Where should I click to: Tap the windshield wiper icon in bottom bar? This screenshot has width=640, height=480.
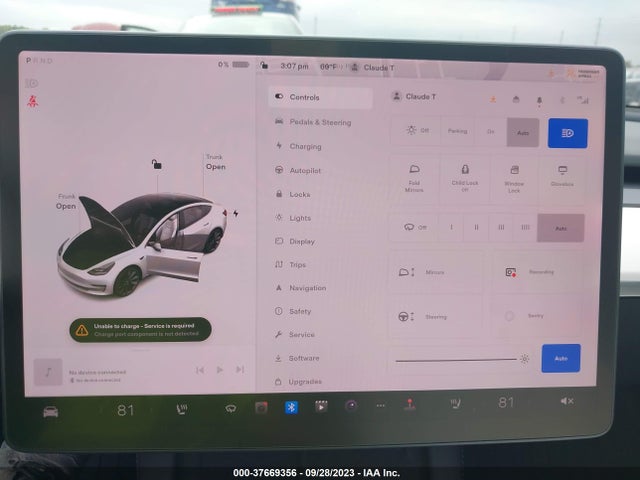click(231, 408)
